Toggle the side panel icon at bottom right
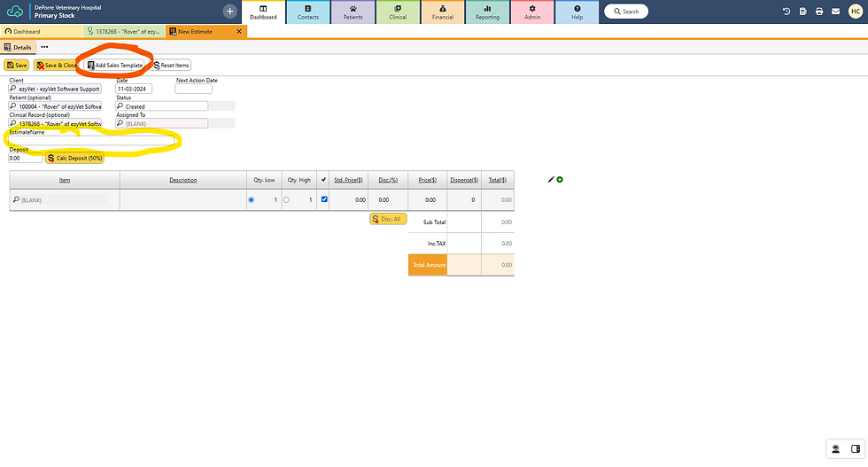This screenshot has width=868, height=467. tap(856, 448)
